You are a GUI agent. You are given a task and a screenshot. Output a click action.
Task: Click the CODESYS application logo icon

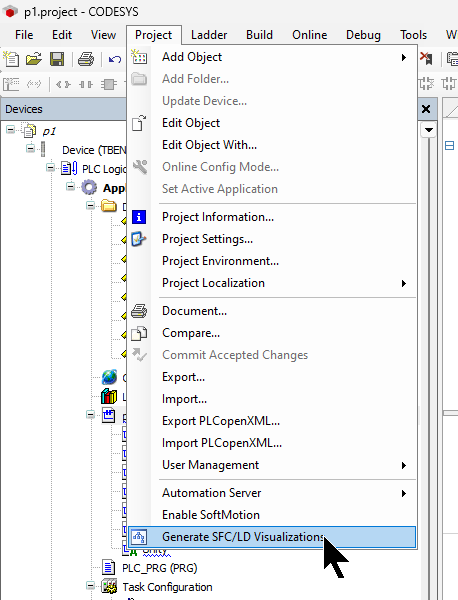[x=10, y=11]
